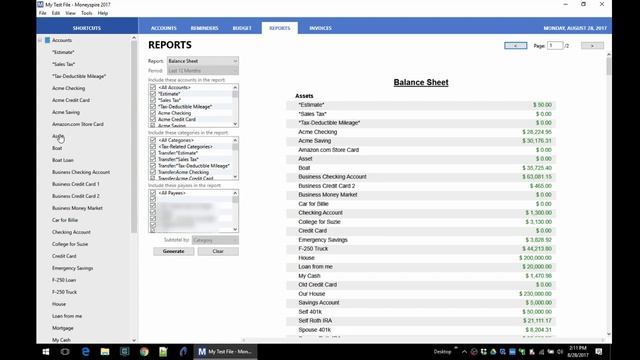The image size is (640, 360).
Task: Click House row in Balance Sheet
Action: 421,258
